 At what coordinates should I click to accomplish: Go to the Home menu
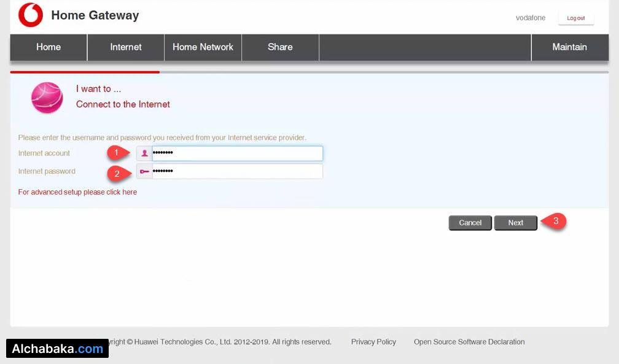48,47
